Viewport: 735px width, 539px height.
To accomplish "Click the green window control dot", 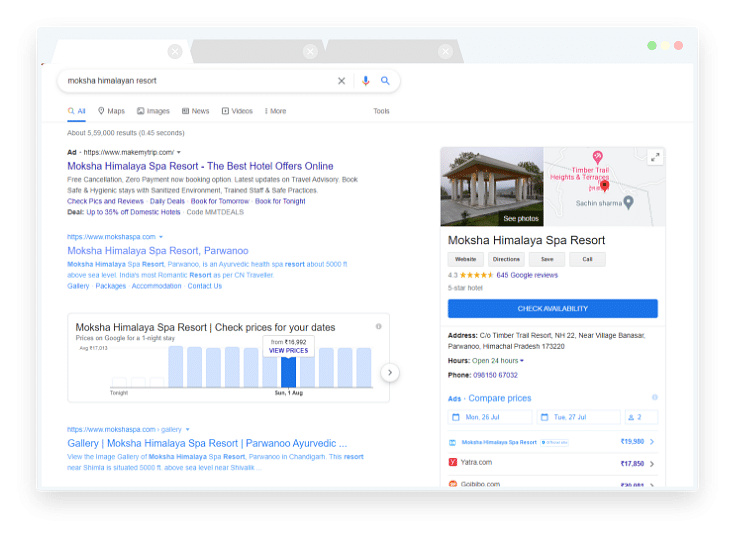I will click(x=652, y=45).
